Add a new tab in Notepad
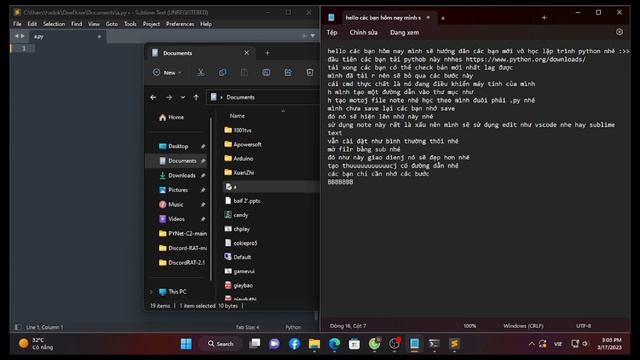The width and height of the screenshot is (640, 360). (544, 18)
